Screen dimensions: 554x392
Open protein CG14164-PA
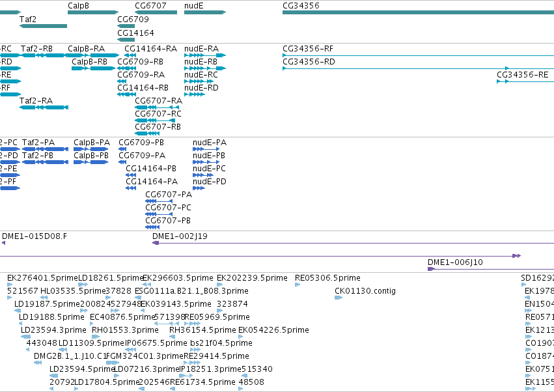pyautogui.click(x=152, y=182)
